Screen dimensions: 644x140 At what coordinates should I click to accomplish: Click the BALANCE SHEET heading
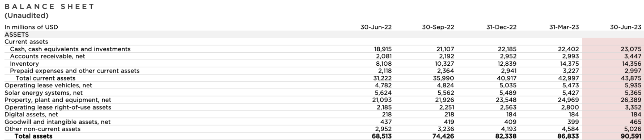coord(49,7)
